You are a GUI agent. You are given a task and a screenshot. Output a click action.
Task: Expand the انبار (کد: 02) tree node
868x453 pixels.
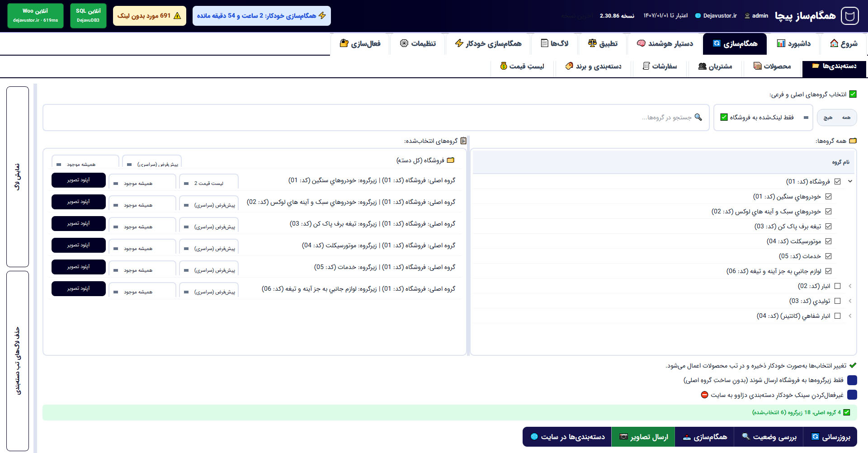pyautogui.click(x=850, y=286)
